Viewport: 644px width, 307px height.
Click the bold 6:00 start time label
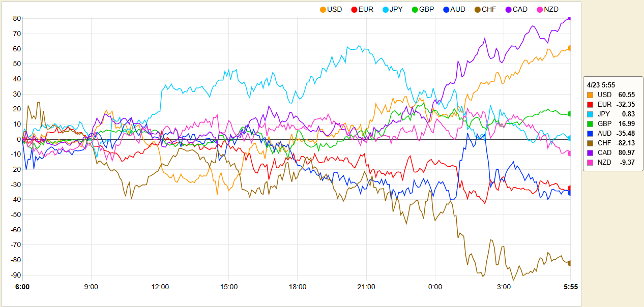pos(22,287)
